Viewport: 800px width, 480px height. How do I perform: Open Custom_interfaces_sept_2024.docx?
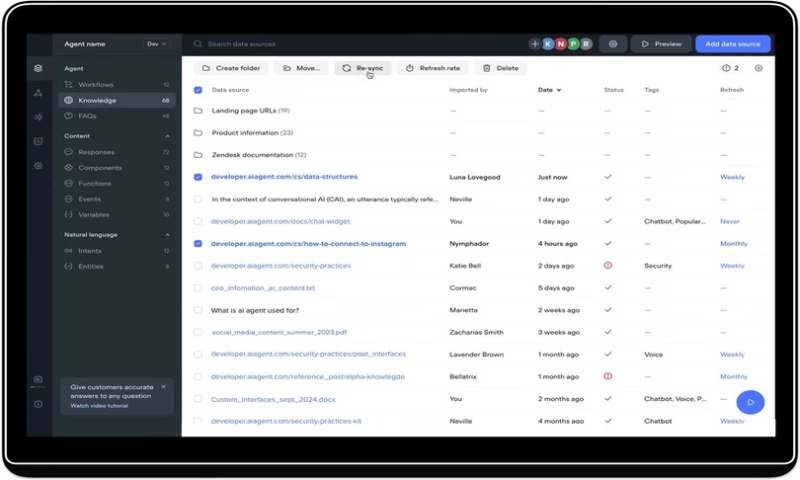click(273, 399)
